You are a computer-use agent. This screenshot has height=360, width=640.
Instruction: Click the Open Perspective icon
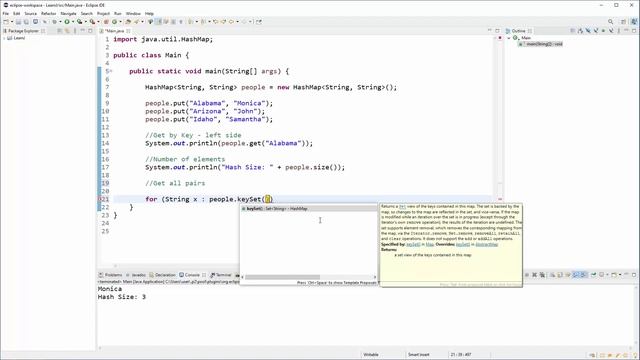[x=623, y=22]
